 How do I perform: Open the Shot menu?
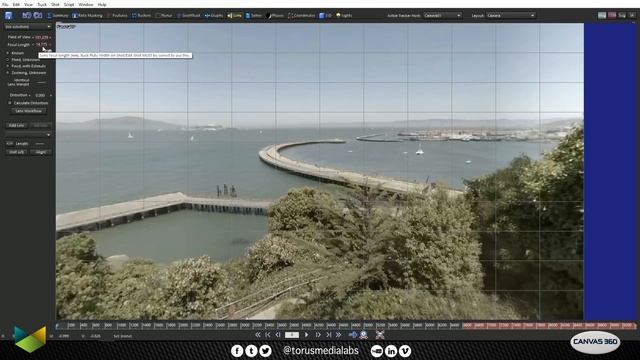click(x=55, y=4)
